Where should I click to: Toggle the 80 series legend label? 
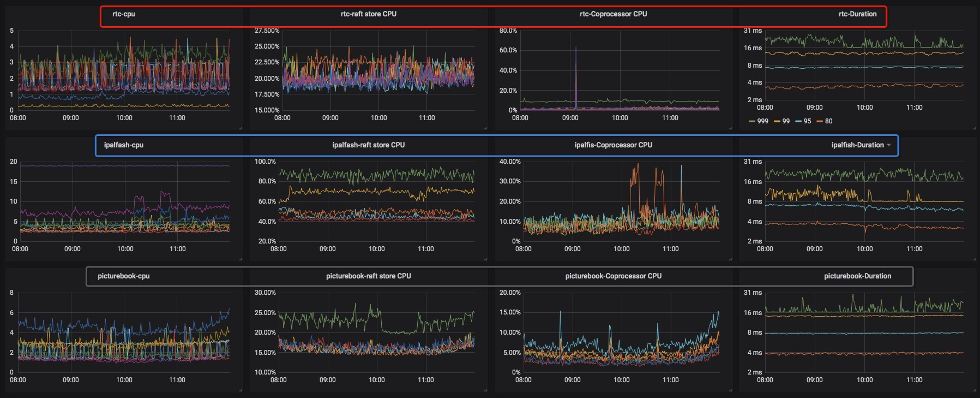[x=828, y=121]
